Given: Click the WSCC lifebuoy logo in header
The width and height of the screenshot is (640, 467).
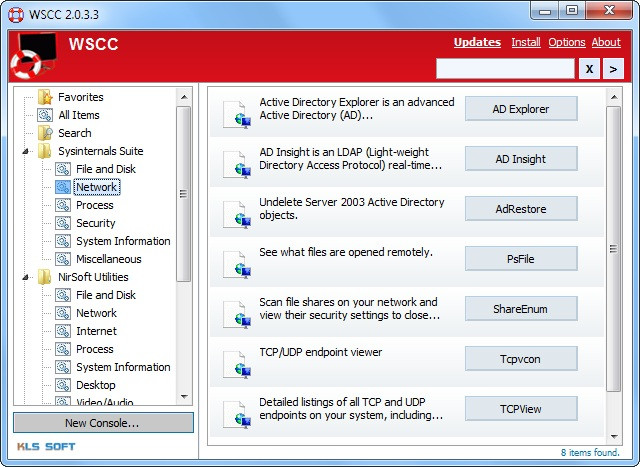Looking at the screenshot, I should tap(33, 56).
